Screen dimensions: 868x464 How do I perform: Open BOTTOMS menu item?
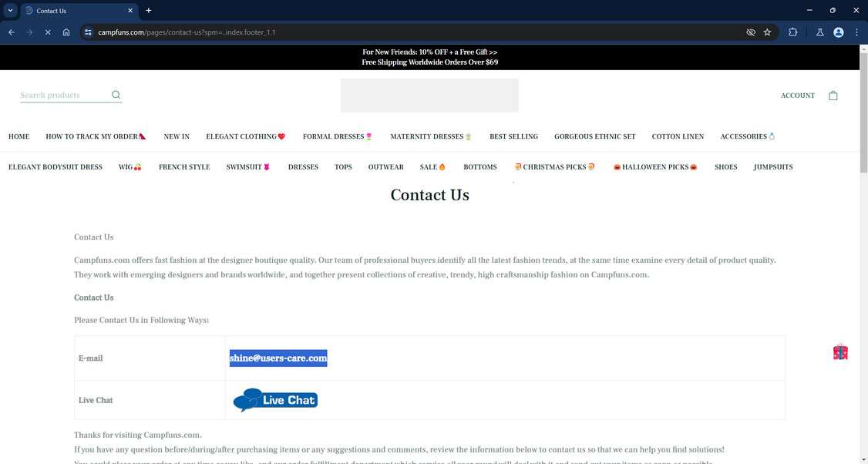pos(480,166)
